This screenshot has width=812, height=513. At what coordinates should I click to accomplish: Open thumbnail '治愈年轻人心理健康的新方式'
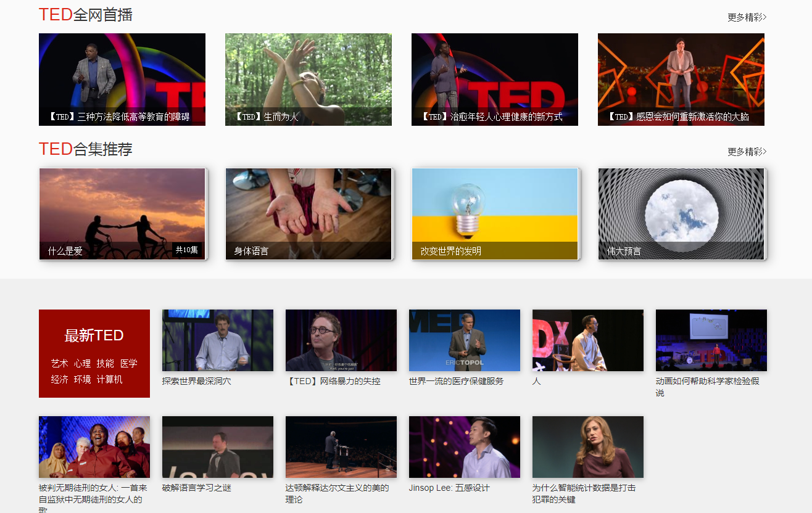[x=495, y=80]
